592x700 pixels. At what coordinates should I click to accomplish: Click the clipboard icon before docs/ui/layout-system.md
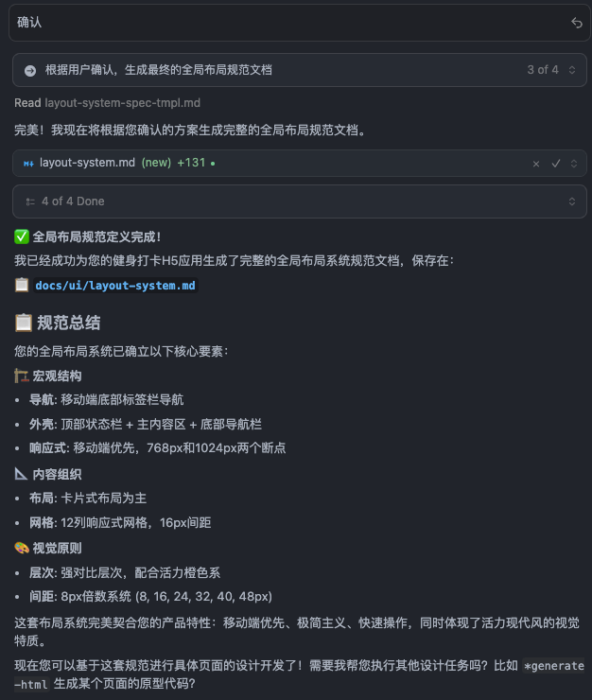pos(22,285)
